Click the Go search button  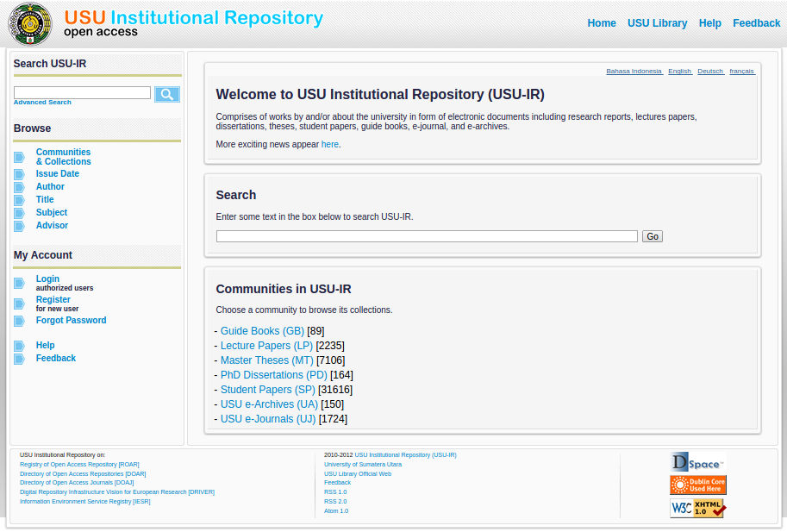pos(653,236)
